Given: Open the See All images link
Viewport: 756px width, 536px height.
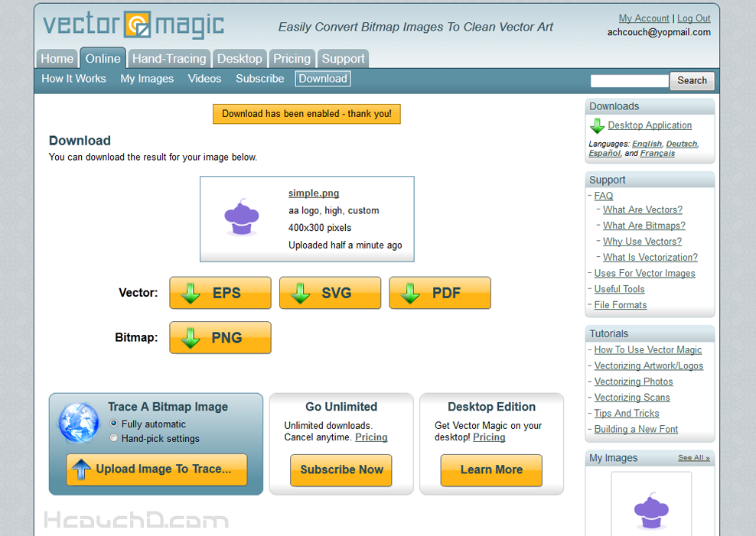Looking at the screenshot, I should coord(693,458).
